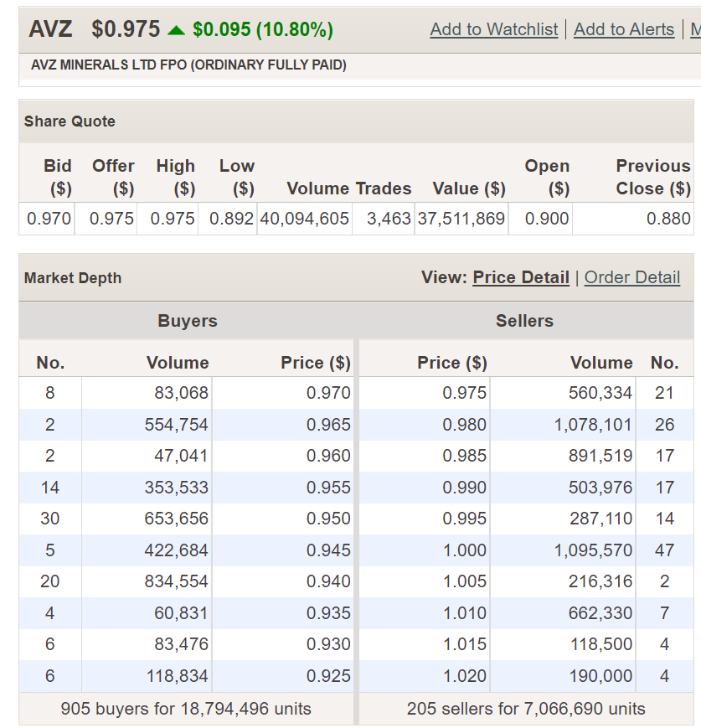Click the Open value 0.900

coord(547,219)
